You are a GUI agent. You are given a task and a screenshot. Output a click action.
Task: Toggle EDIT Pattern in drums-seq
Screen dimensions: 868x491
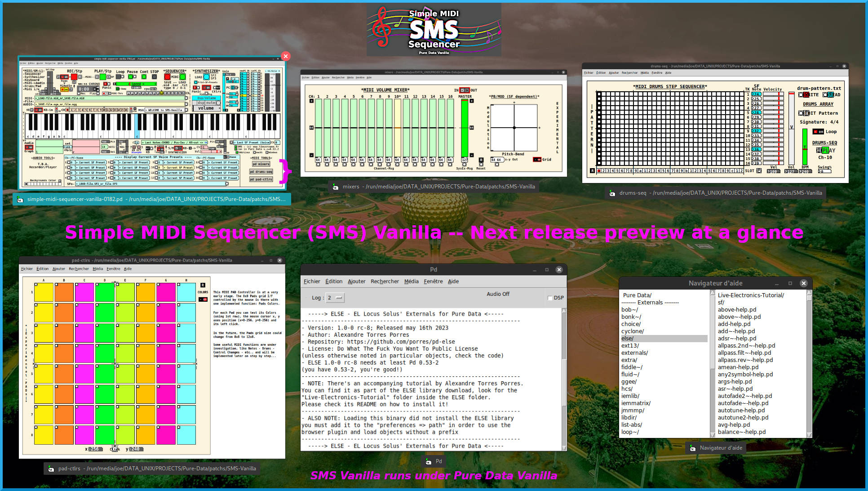point(806,113)
